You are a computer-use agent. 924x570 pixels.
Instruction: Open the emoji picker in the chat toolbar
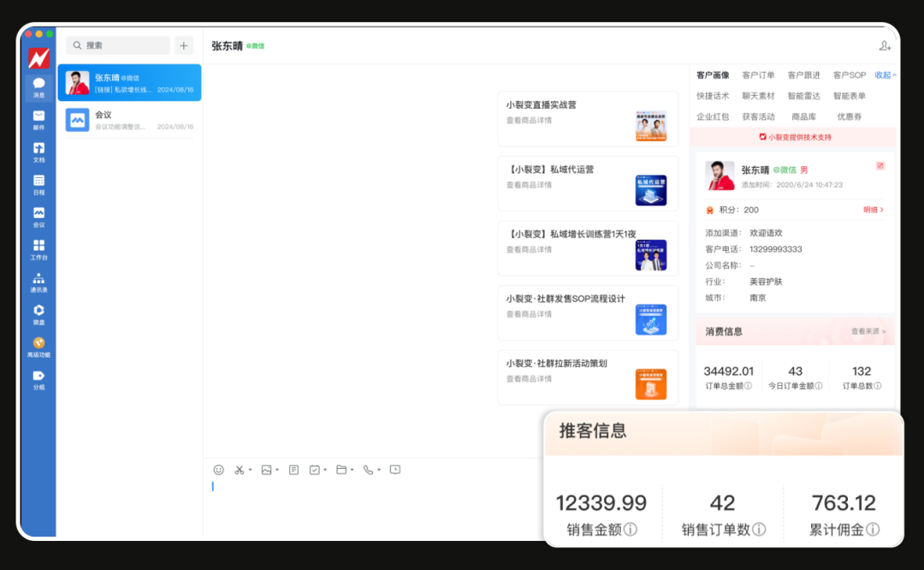click(219, 470)
